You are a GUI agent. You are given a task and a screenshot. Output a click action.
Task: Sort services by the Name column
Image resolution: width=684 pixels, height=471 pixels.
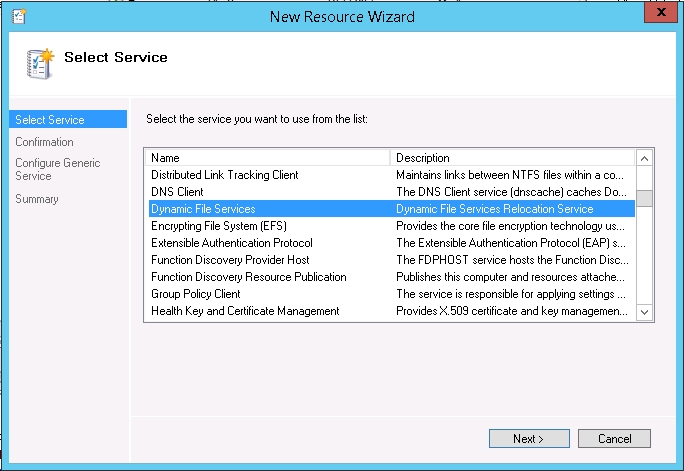pos(268,158)
